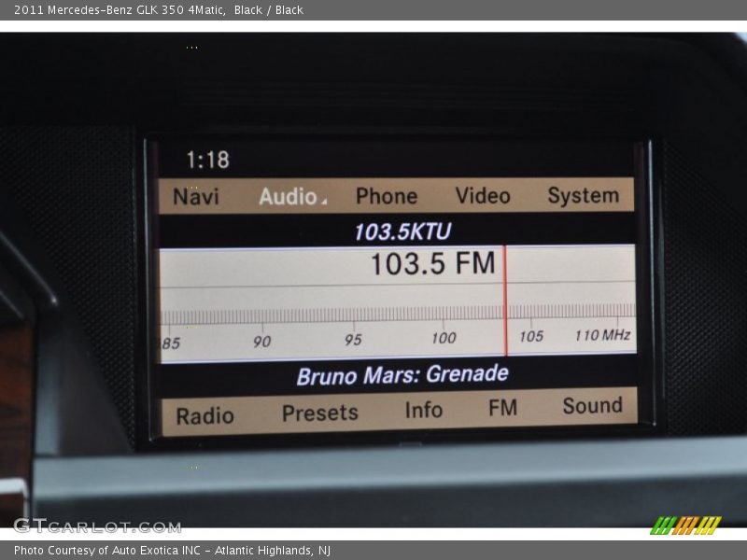Click the red tuner needle at 103.5
Image resolution: width=747 pixels, height=560 pixels.
coord(505,301)
